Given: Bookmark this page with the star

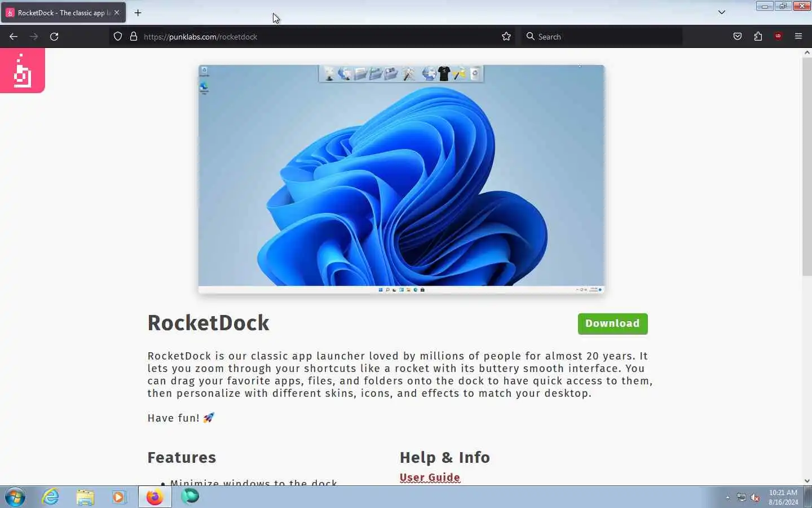Looking at the screenshot, I should coord(506,37).
